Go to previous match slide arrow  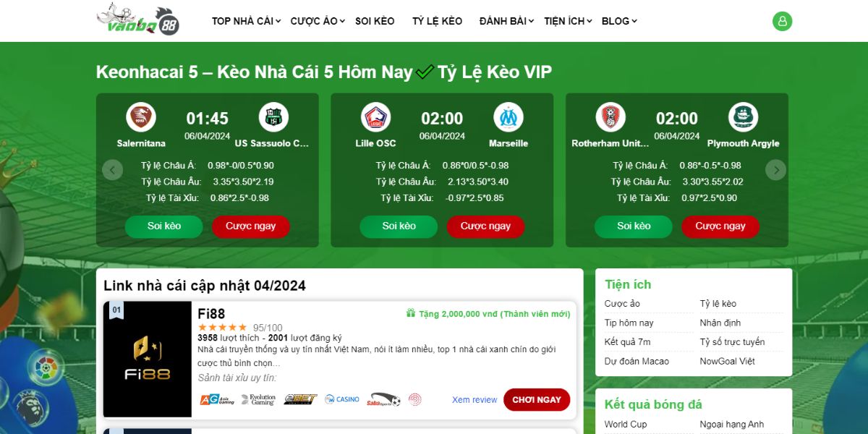click(112, 170)
